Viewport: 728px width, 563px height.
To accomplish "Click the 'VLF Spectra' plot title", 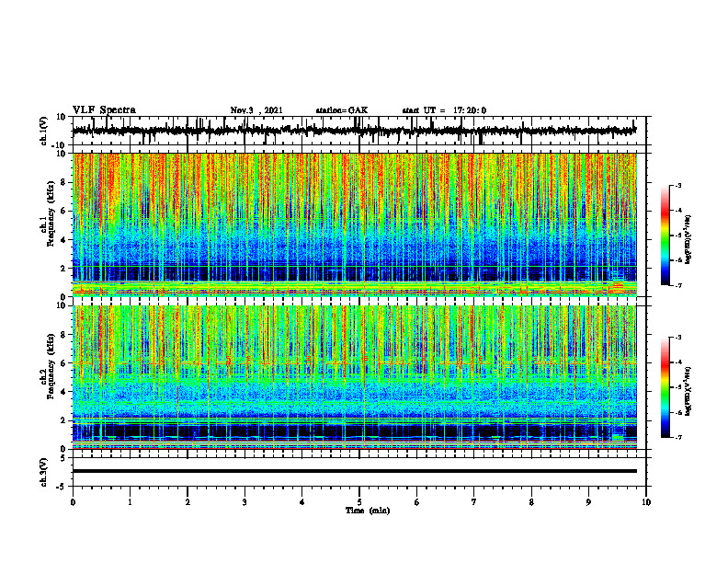I will click(104, 110).
